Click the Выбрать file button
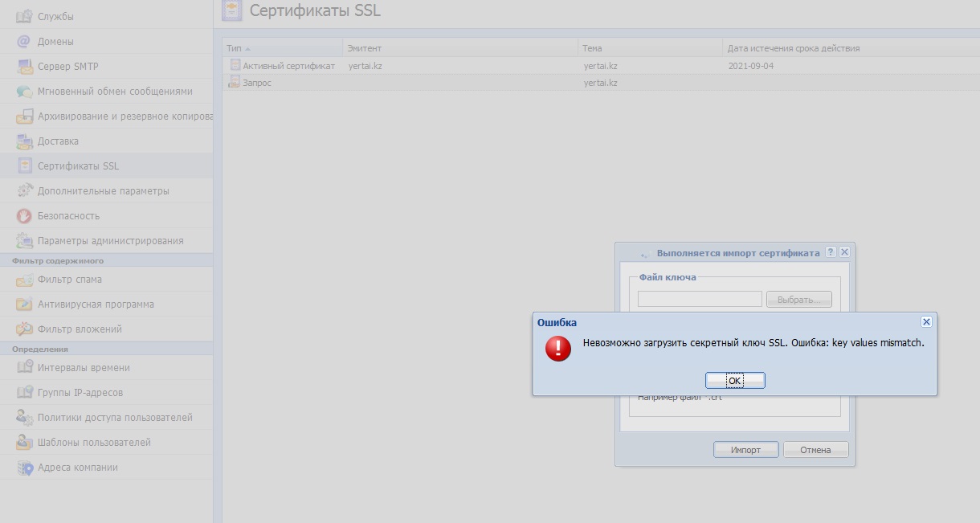The image size is (980, 523). 798,300
